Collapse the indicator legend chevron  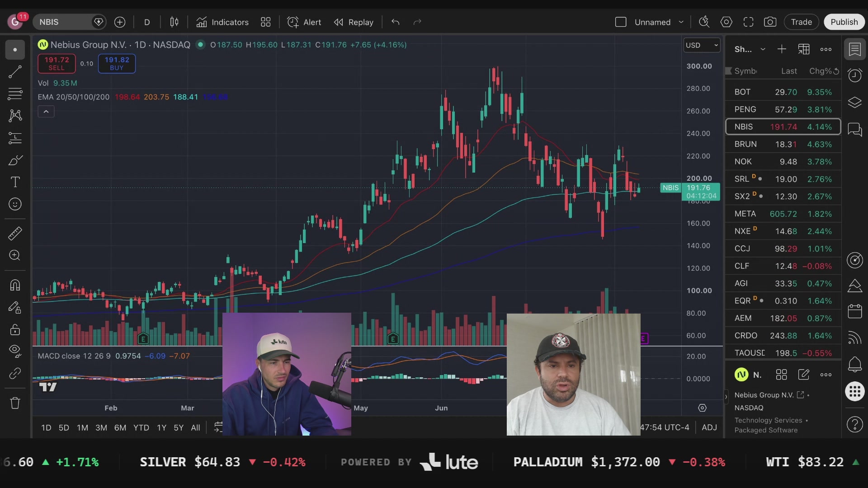[46, 112]
